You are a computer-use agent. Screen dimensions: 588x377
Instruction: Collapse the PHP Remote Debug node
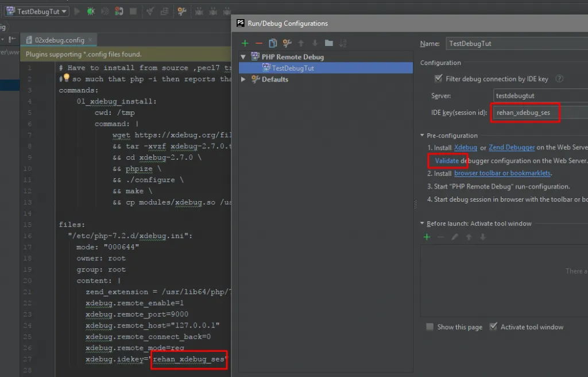pos(243,57)
